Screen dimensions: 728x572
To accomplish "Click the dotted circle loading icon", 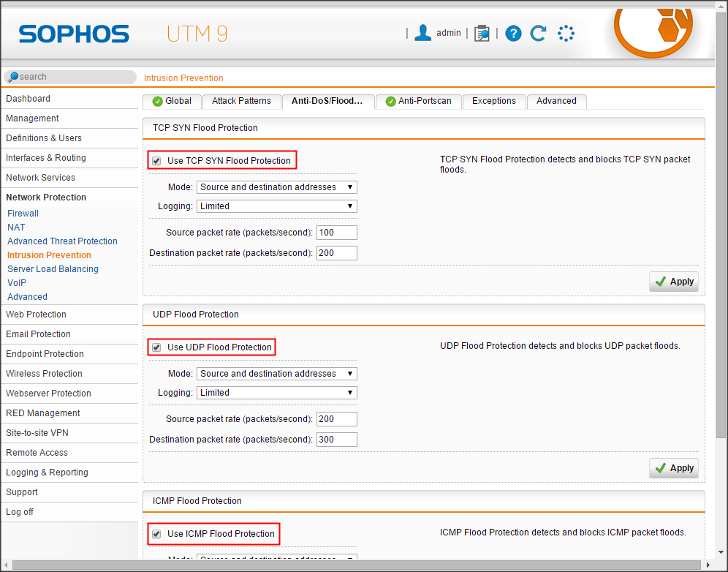I will 566,33.
